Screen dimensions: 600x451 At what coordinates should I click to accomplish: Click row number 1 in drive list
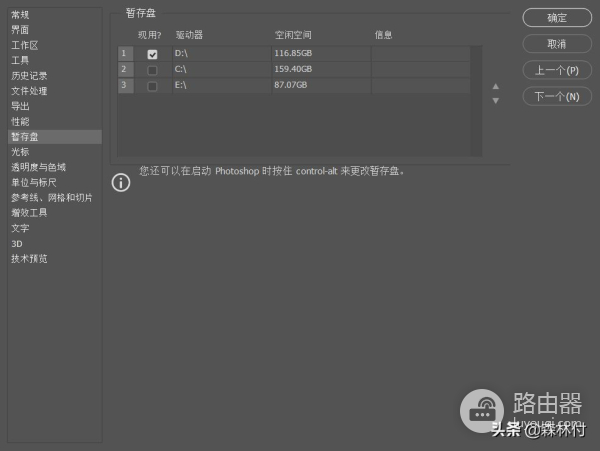click(126, 54)
